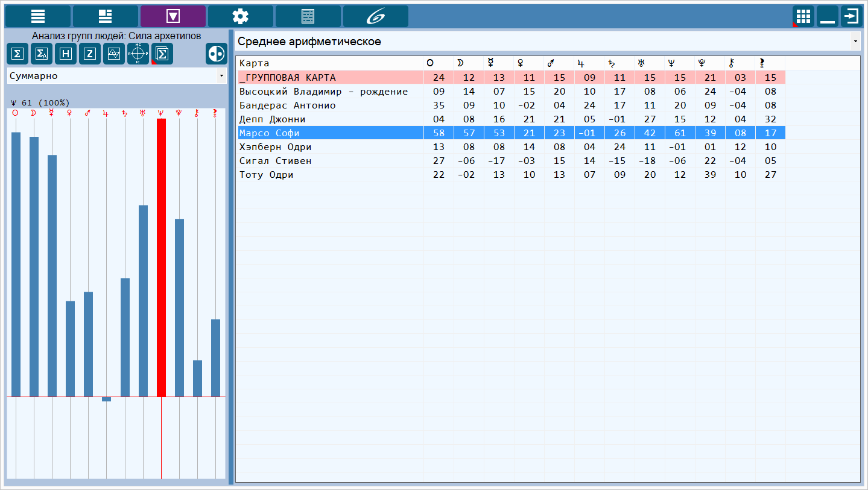This screenshot has width=868, height=490.
Task: Click the Uranus bar in the chart
Action: tap(143, 301)
